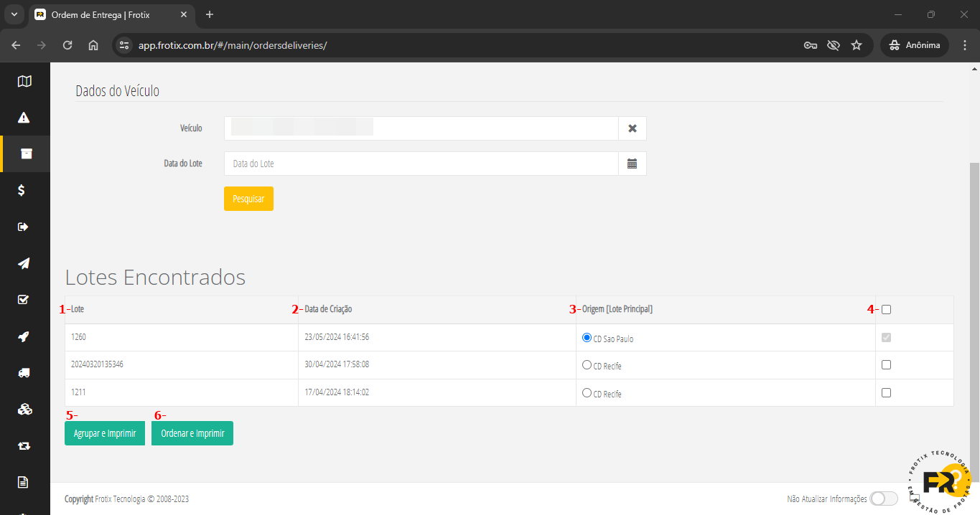Focus the Data do Lote input field

pos(421,164)
